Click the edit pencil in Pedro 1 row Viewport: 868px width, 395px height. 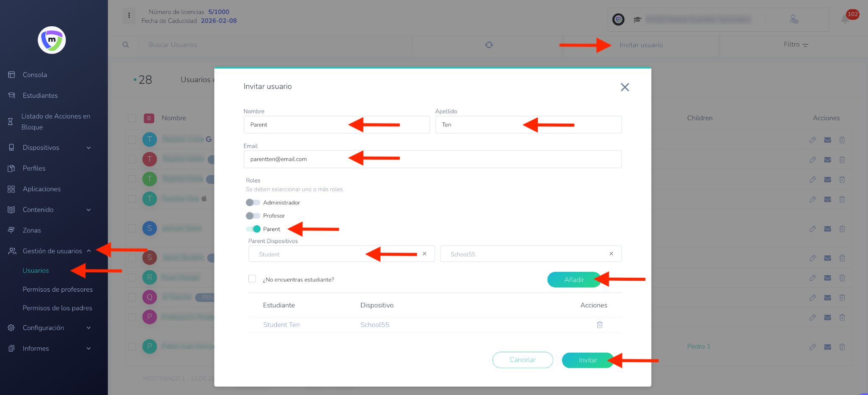point(812,347)
